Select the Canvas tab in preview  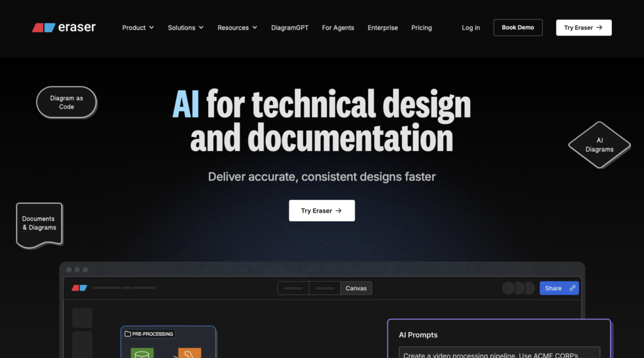pyautogui.click(x=356, y=288)
